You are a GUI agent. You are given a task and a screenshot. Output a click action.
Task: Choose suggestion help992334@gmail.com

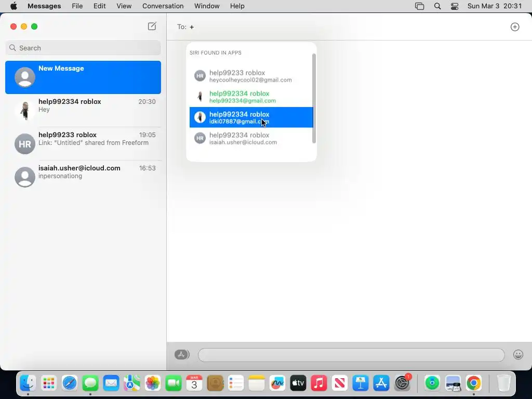point(251,97)
